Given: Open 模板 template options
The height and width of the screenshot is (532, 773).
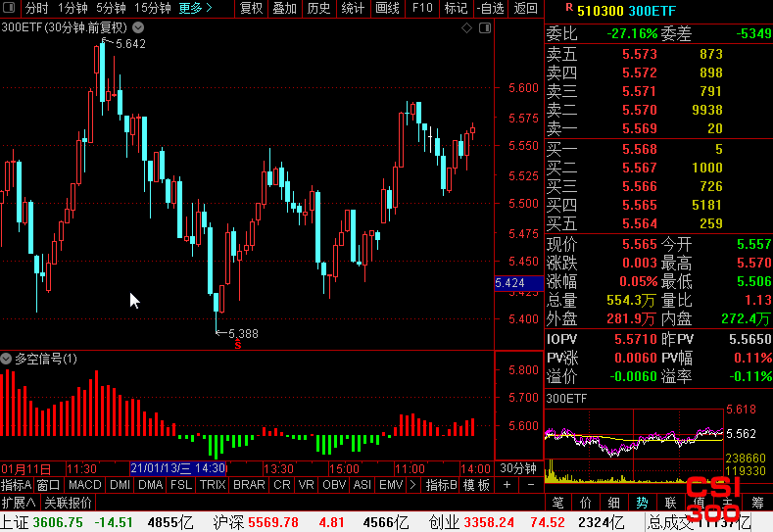Looking at the screenshot, I should tap(476, 485).
